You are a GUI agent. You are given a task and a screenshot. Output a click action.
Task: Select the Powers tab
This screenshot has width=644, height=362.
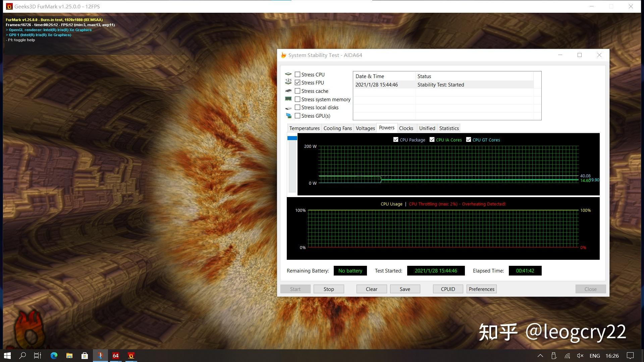point(387,128)
